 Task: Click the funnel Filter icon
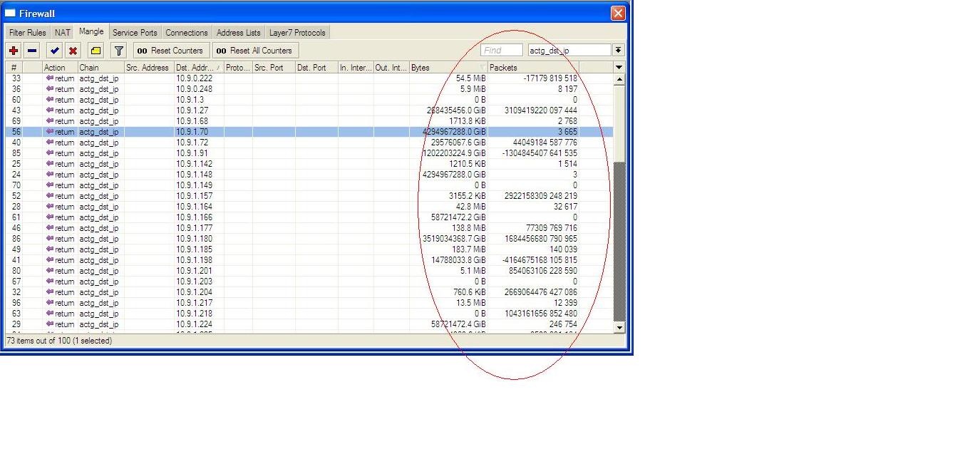coord(119,51)
